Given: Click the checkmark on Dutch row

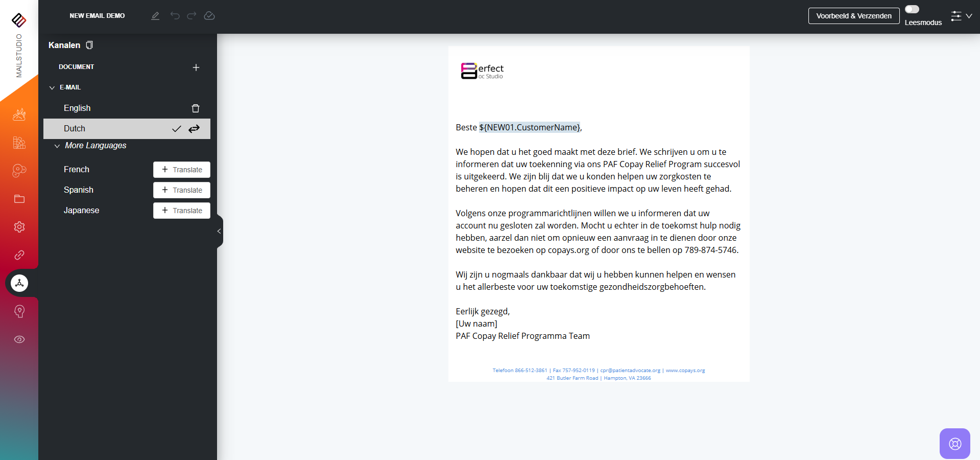Looking at the screenshot, I should pos(176,129).
